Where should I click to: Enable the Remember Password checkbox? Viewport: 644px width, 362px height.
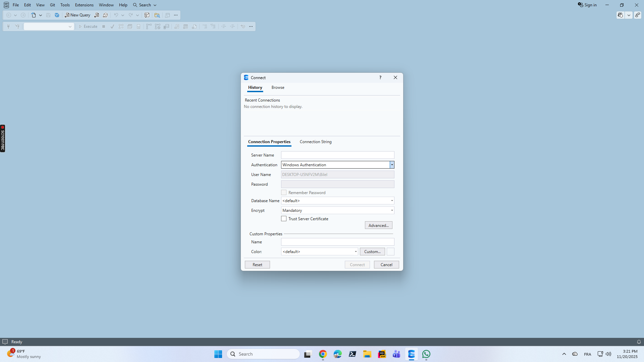tap(284, 192)
